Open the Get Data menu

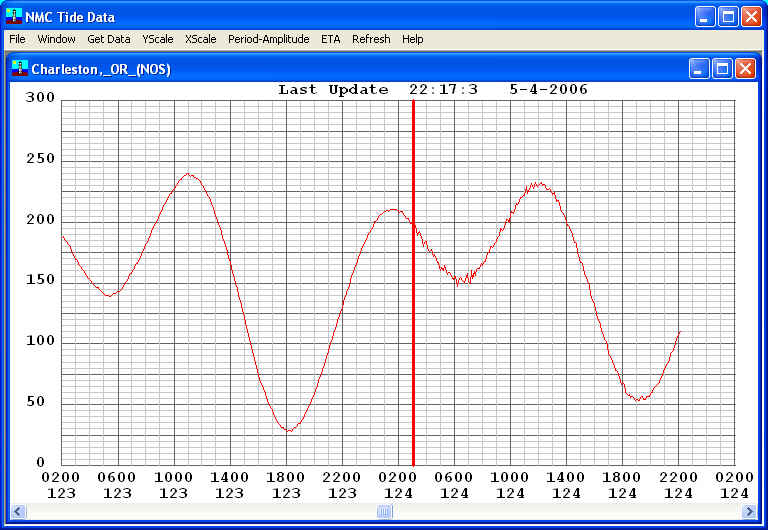(109, 39)
